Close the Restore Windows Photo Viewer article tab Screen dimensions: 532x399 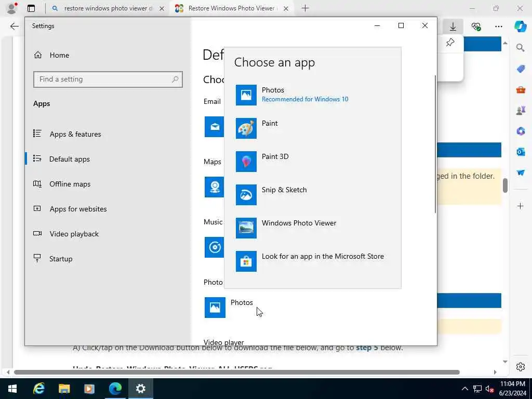tap(286, 8)
